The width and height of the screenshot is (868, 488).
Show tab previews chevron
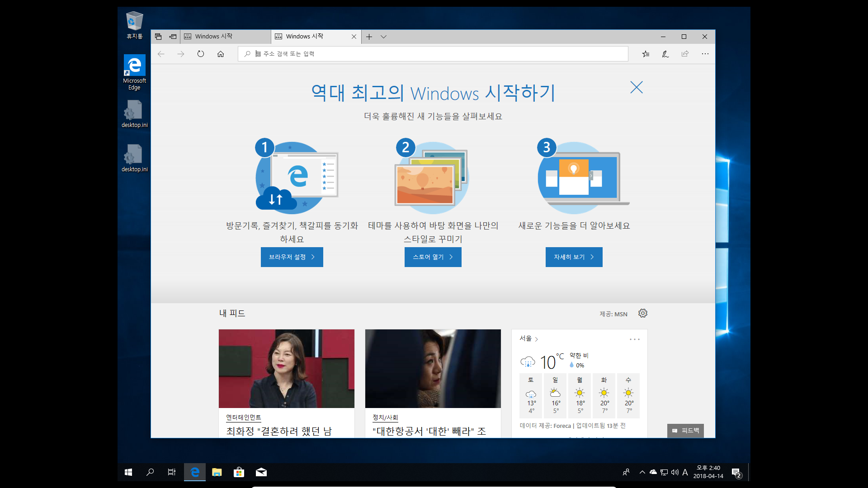pyautogui.click(x=383, y=37)
